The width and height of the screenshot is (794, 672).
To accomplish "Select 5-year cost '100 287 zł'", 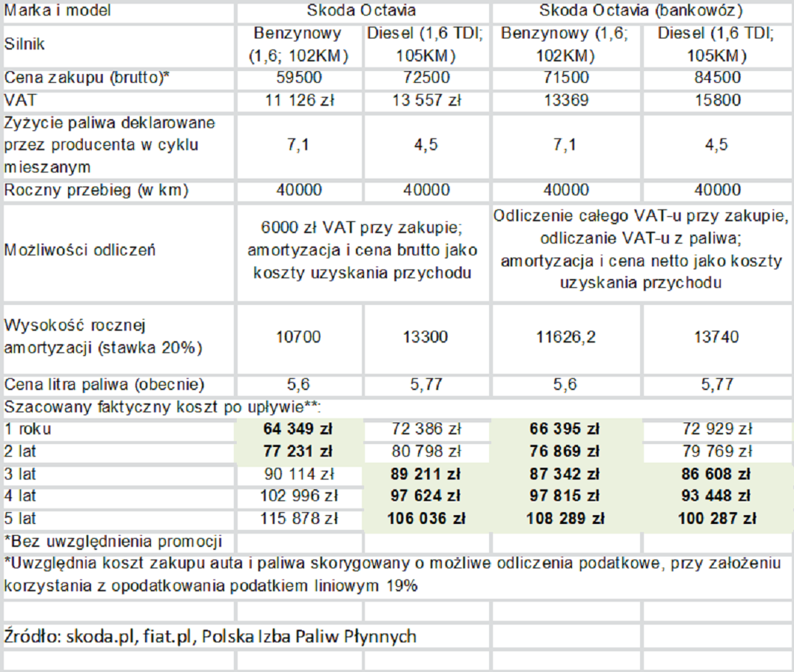I will coord(717,519).
